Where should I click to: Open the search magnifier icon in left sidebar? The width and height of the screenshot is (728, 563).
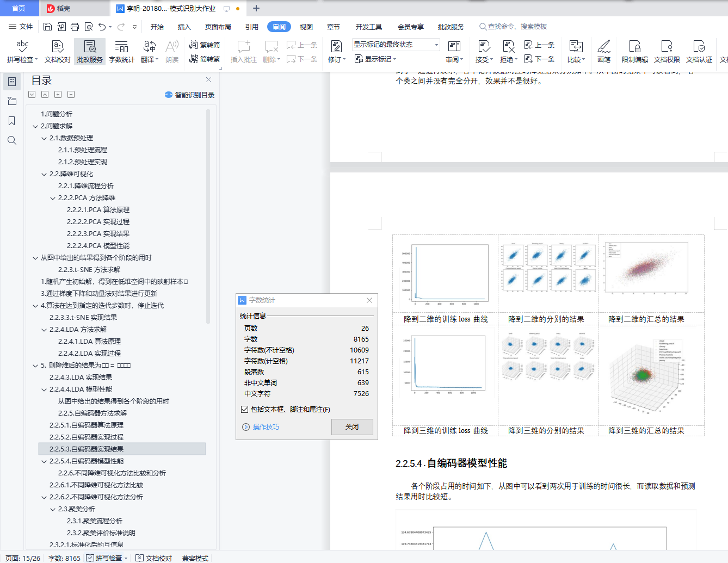(x=11, y=141)
